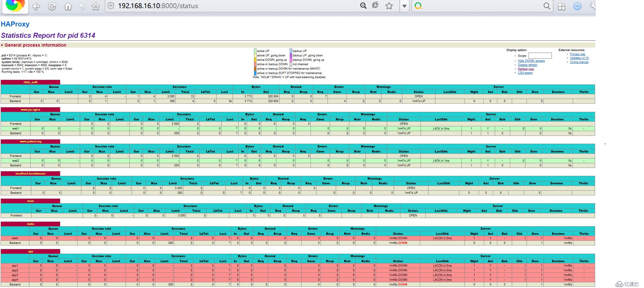This screenshot has height=288, width=644.
Task: Open the apps grid icon
Action: pos(562,6)
